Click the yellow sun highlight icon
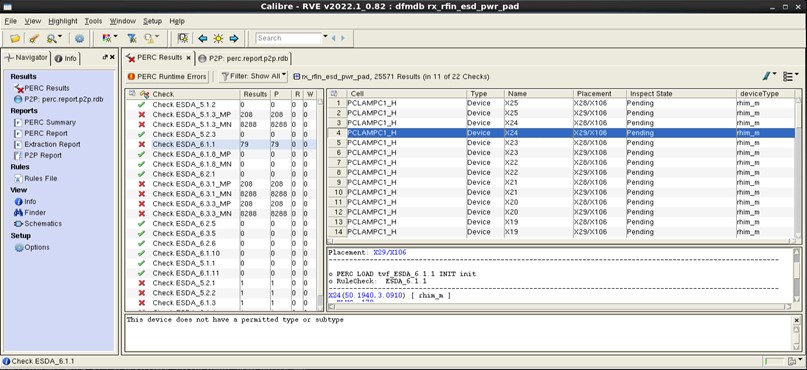This screenshot has height=370, width=807. [218, 39]
